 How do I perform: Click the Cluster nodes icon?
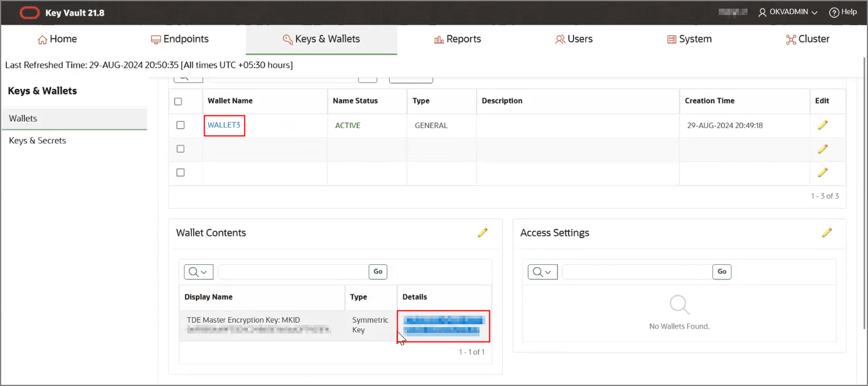point(791,40)
